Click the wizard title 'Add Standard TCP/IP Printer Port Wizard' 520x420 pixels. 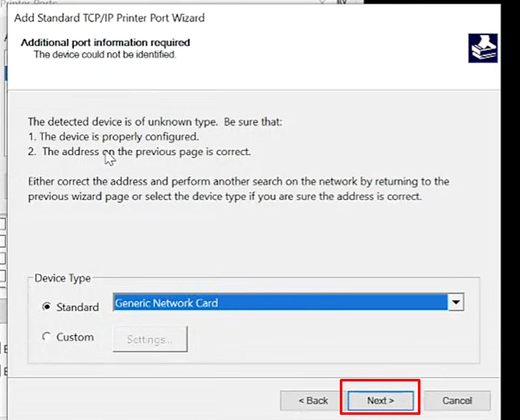[110, 17]
